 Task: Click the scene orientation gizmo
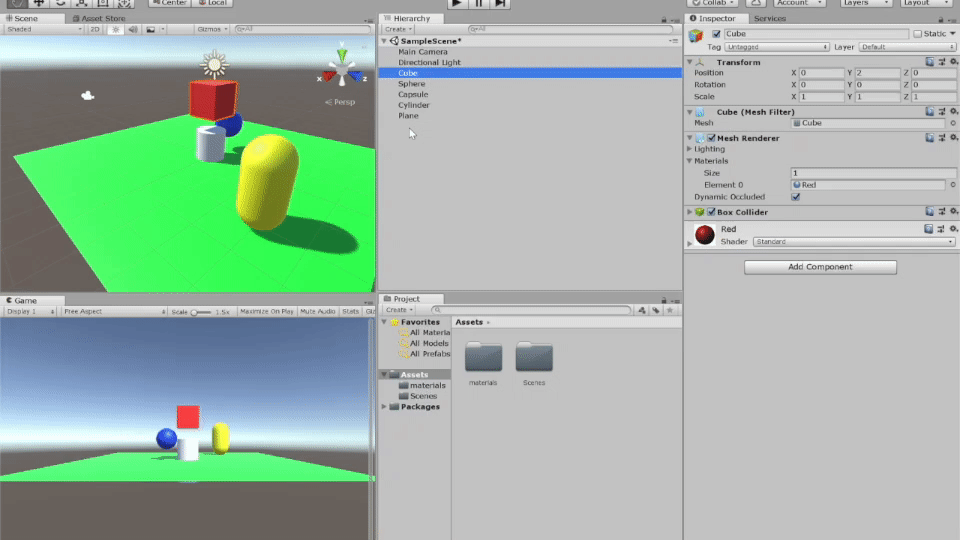343,72
